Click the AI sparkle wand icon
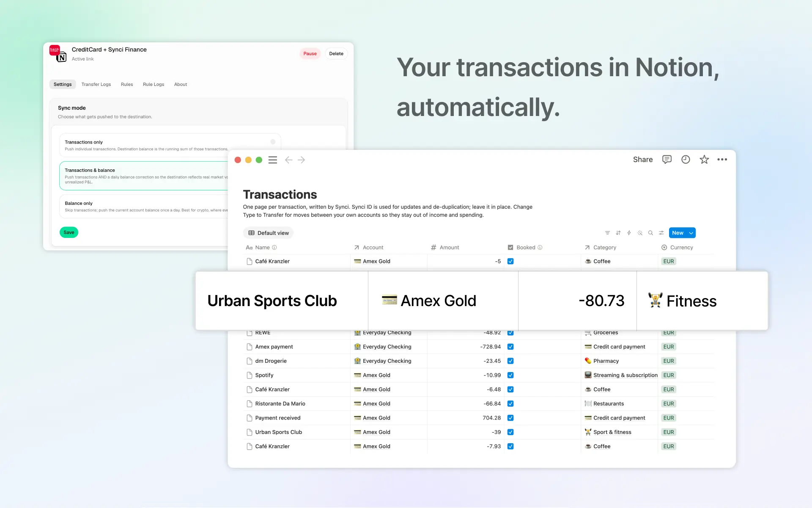Image resolution: width=812 pixels, height=508 pixels. tap(640, 233)
